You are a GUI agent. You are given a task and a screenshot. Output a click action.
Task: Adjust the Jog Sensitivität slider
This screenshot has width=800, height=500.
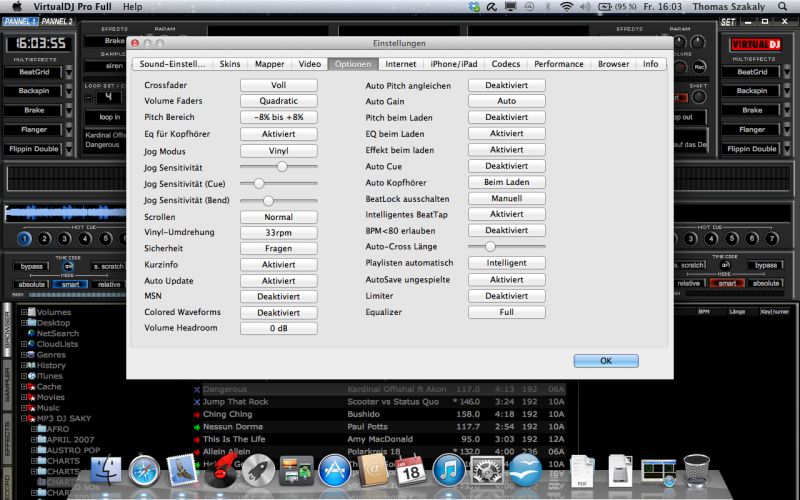point(279,167)
